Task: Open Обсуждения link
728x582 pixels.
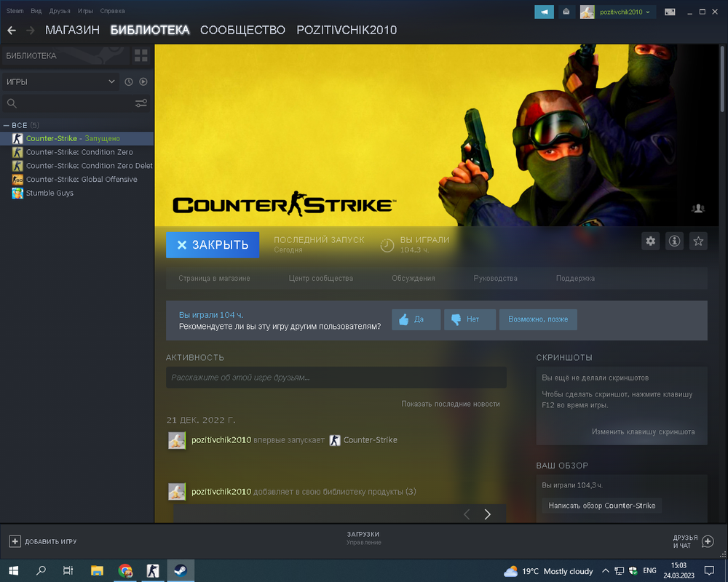Action: 414,279
